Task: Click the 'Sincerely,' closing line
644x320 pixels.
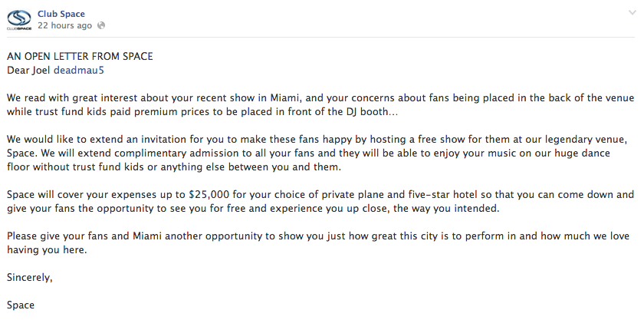Action: (29, 278)
